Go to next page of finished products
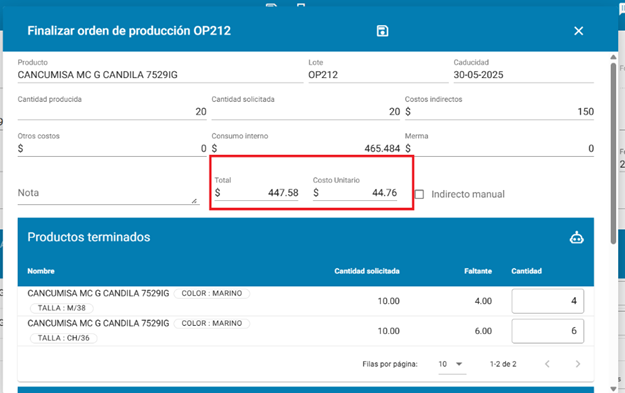The width and height of the screenshot is (625, 393). pyautogui.click(x=578, y=364)
